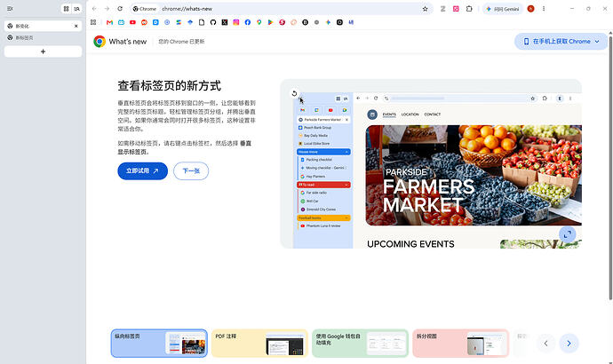Add a new tab with plus button
The image size is (613, 364).
coord(43,51)
